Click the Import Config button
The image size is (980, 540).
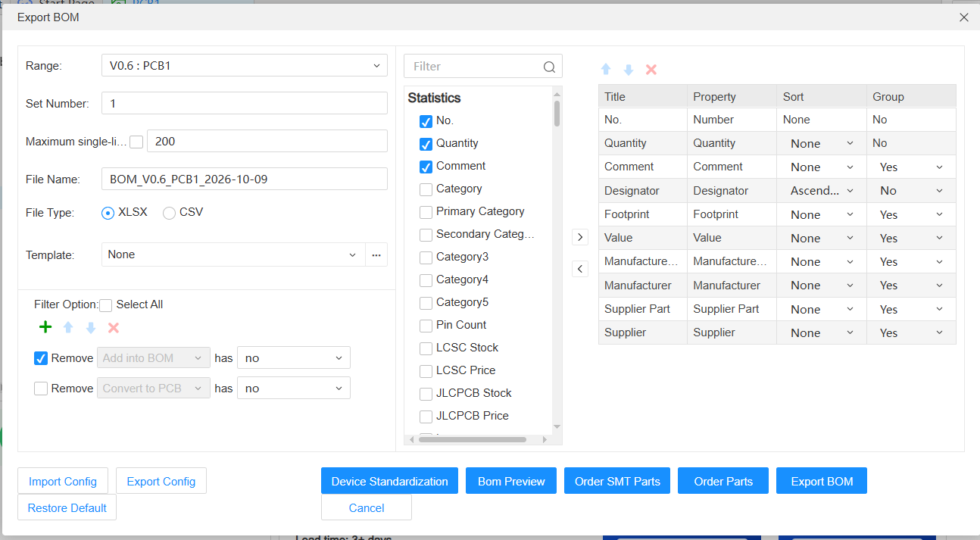63,481
